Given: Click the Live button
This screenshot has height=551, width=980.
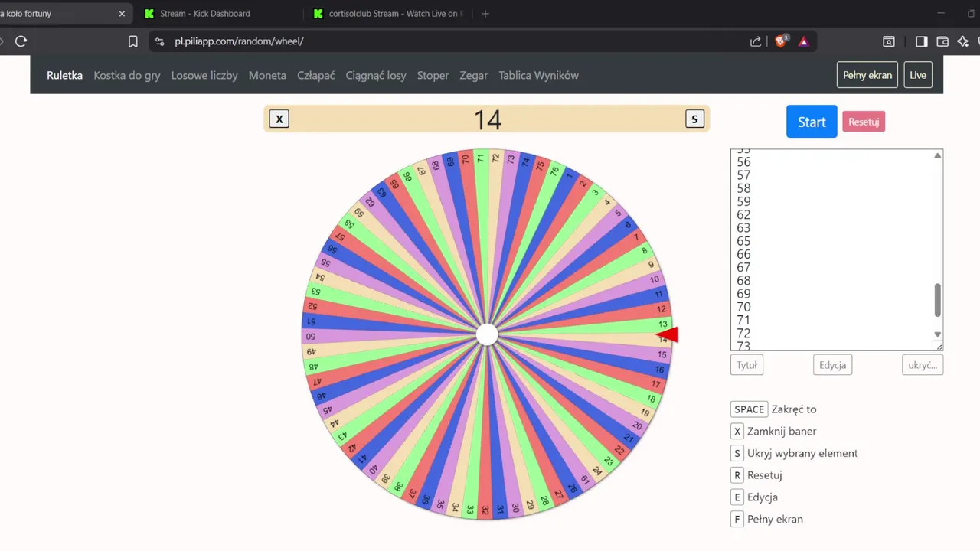Looking at the screenshot, I should pos(918,75).
